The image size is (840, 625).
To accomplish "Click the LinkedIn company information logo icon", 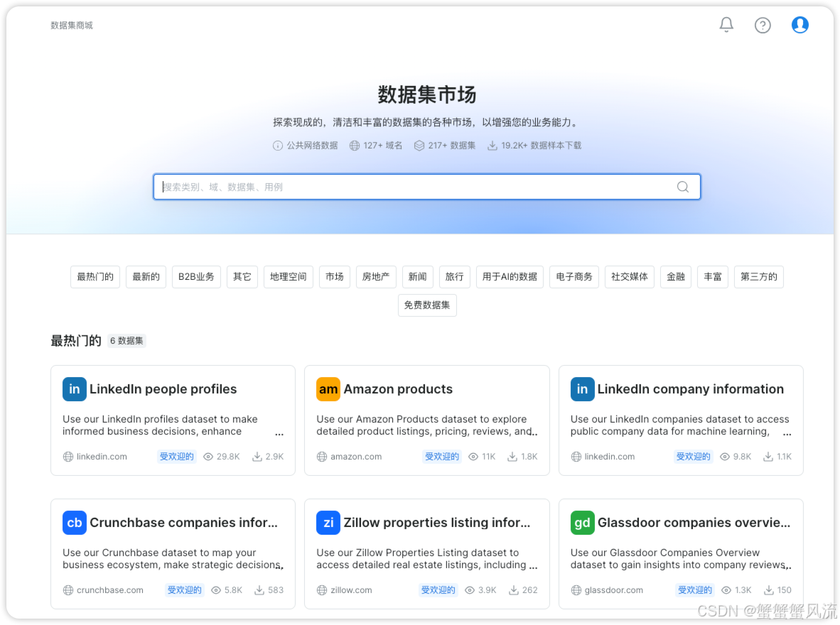I will 582,389.
